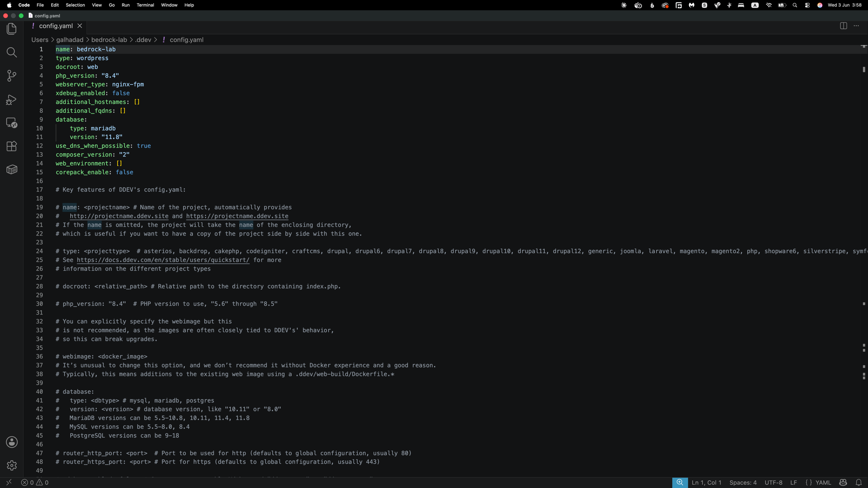The width and height of the screenshot is (868, 488).
Task: Click the Malwarebytes menu bar icon
Action: tap(691, 5)
